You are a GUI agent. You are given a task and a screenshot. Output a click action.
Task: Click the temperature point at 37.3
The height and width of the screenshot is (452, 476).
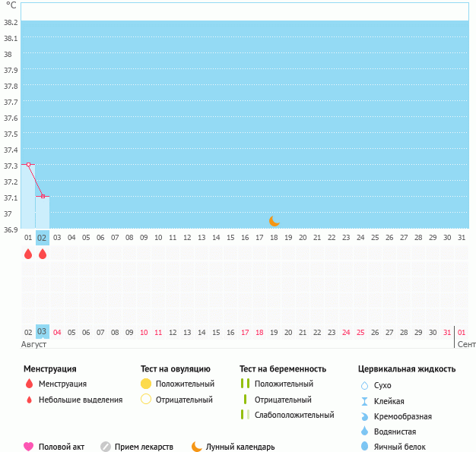(x=28, y=164)
